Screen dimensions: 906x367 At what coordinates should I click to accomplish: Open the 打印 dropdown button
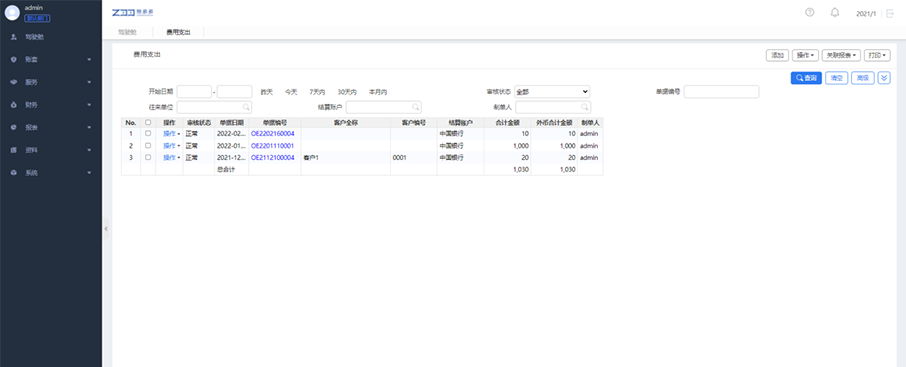[877, 55]
